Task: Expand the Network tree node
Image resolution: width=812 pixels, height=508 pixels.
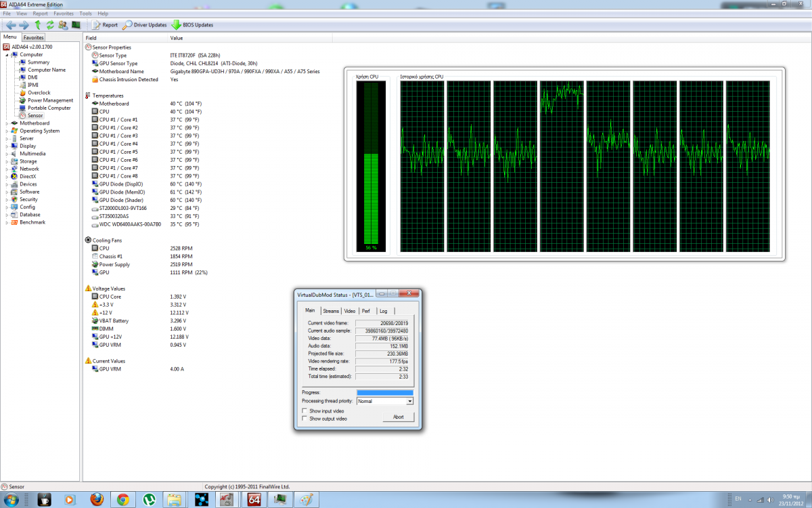Action: (x=7, y=169)
